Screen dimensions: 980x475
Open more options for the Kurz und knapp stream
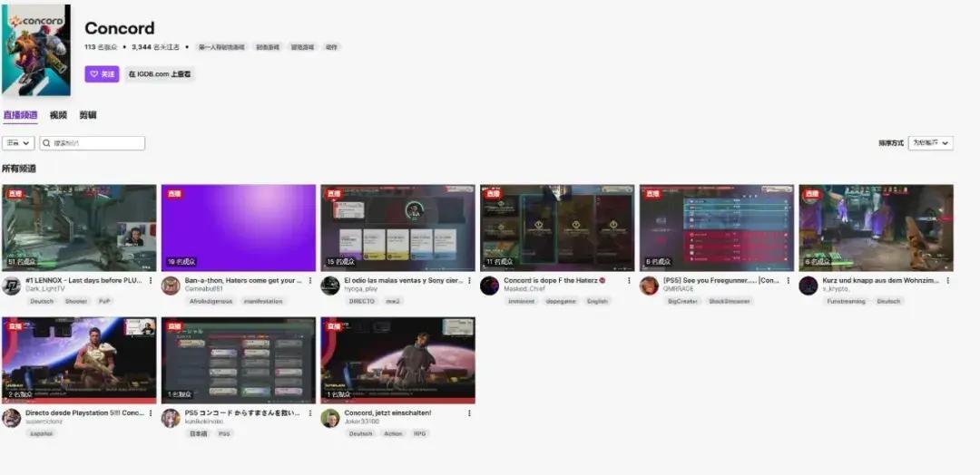947,281
